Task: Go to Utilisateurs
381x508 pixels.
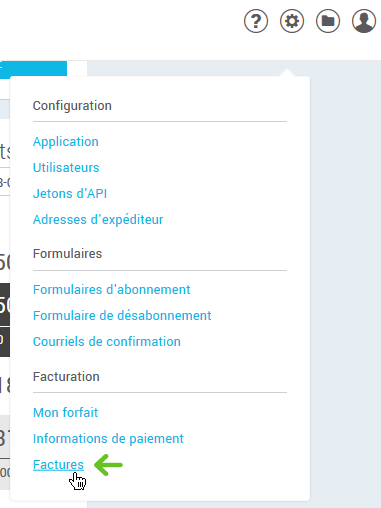Action: coord(66,167)
